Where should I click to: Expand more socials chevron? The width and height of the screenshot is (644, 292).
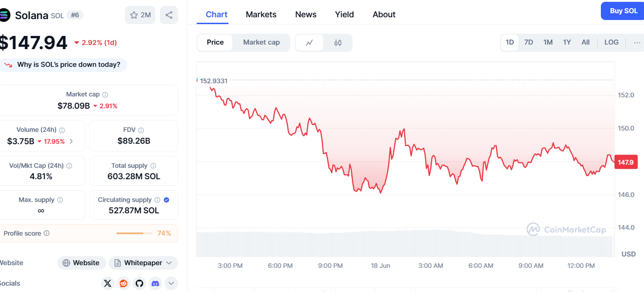tap(171, 283)
